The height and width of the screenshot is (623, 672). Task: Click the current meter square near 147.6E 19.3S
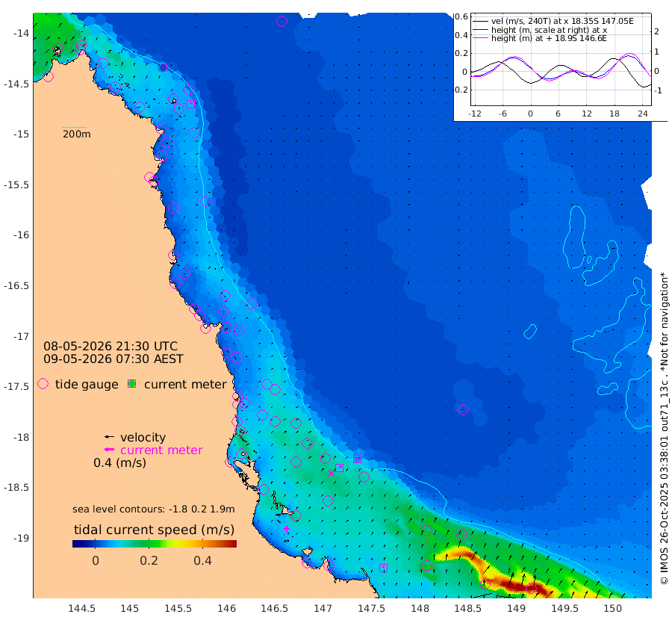(383, 568)
